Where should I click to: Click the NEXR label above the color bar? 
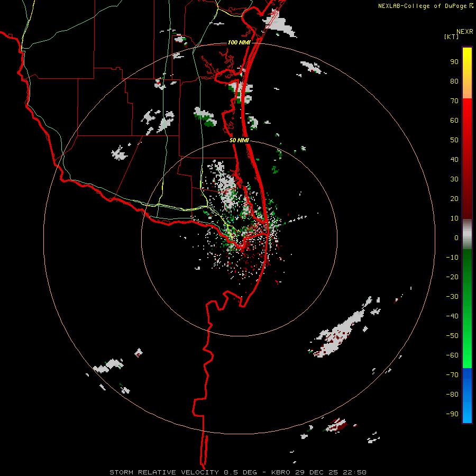coord(465,32)
